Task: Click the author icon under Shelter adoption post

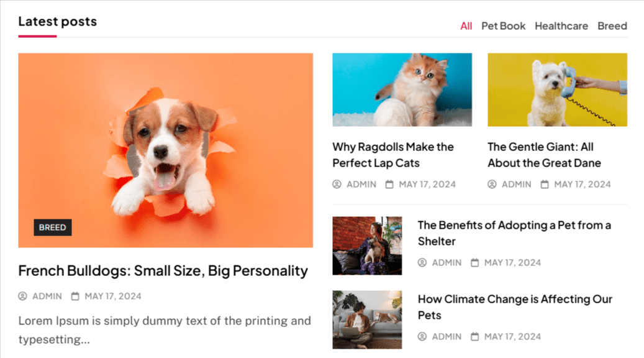Action: coord(422,263)
